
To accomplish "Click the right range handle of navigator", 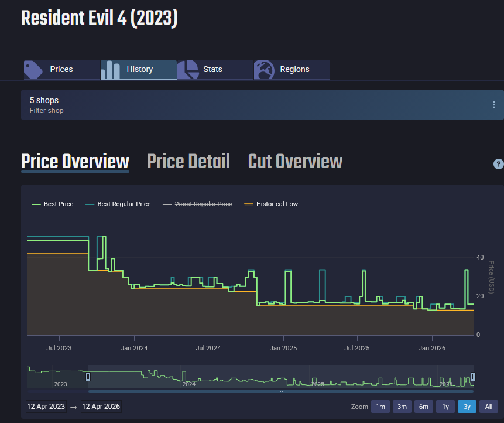I will pos(473,377).
